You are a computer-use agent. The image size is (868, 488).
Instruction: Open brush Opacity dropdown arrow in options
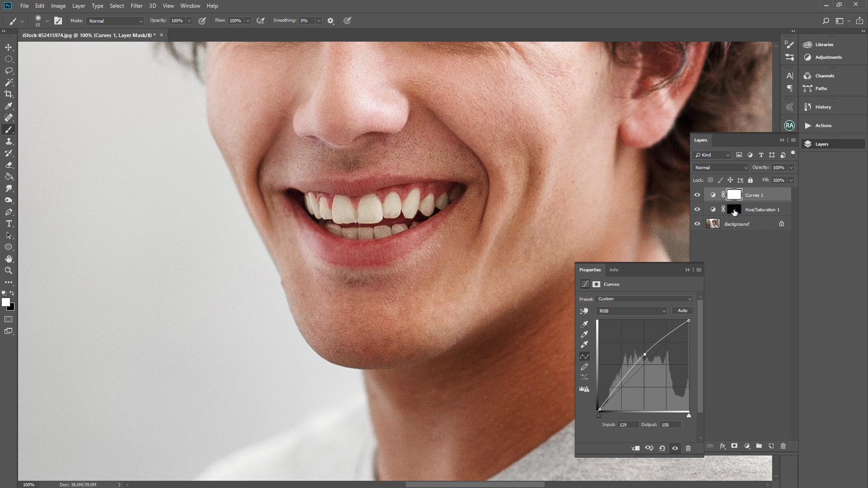[x=190, y=21]
